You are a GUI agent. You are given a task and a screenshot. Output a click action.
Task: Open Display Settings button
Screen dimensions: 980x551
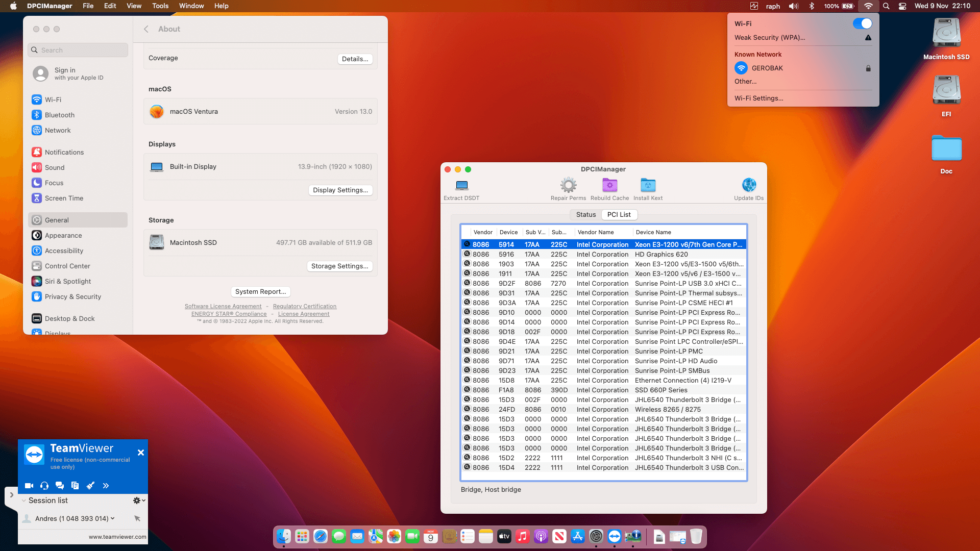coord(340,190)
